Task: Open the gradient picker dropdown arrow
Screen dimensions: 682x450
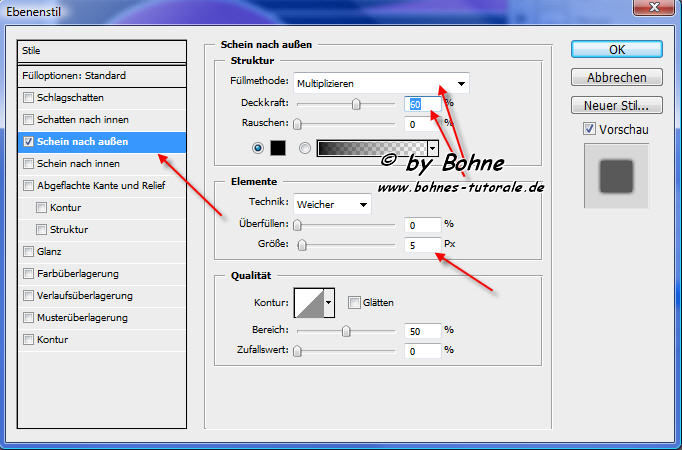Action: pos(433,148)
